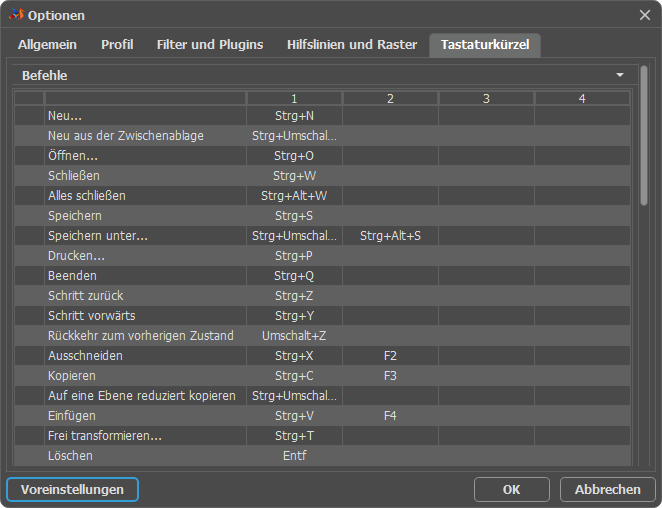
Task: Collapse the Befehle section arrow
Action: [619, 75]
